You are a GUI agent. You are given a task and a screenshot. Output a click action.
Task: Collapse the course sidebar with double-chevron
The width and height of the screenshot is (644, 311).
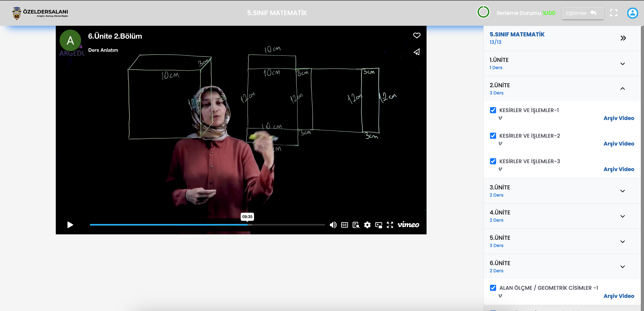pos(623,38)
